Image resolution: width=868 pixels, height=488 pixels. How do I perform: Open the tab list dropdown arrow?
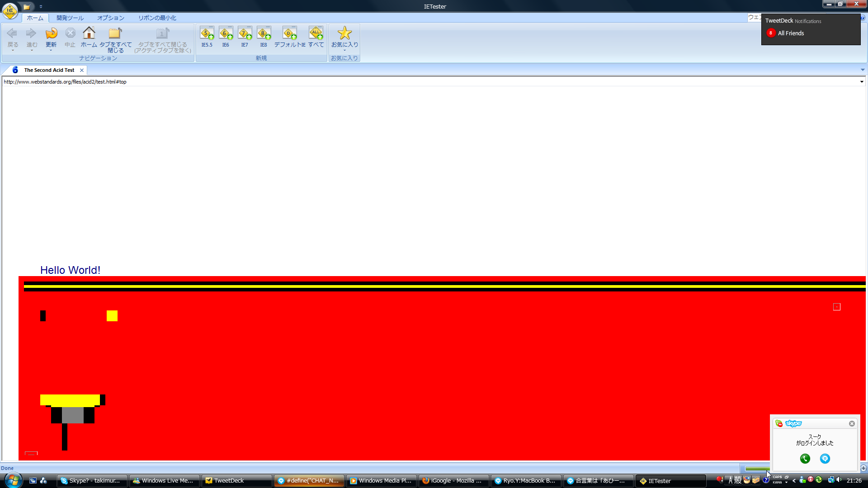click(x=863, y=70)
